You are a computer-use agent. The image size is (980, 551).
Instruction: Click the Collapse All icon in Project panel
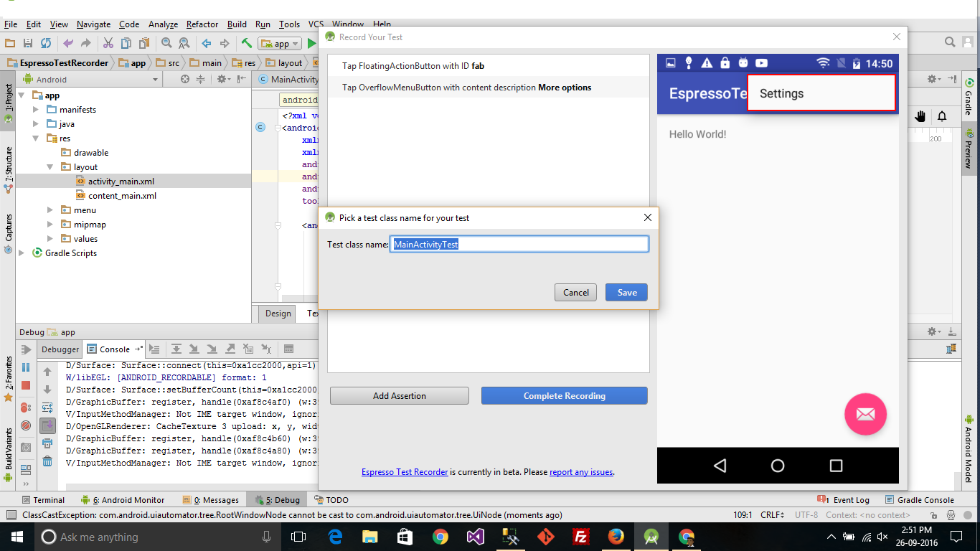pyautogui.click(x=200, y=80)
